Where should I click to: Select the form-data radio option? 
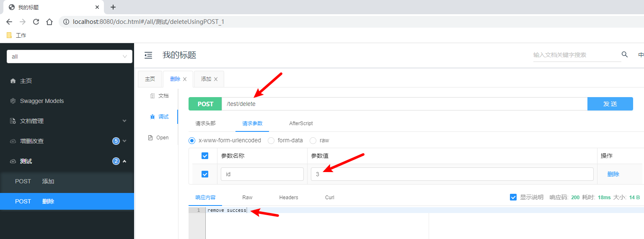point(271,141)
